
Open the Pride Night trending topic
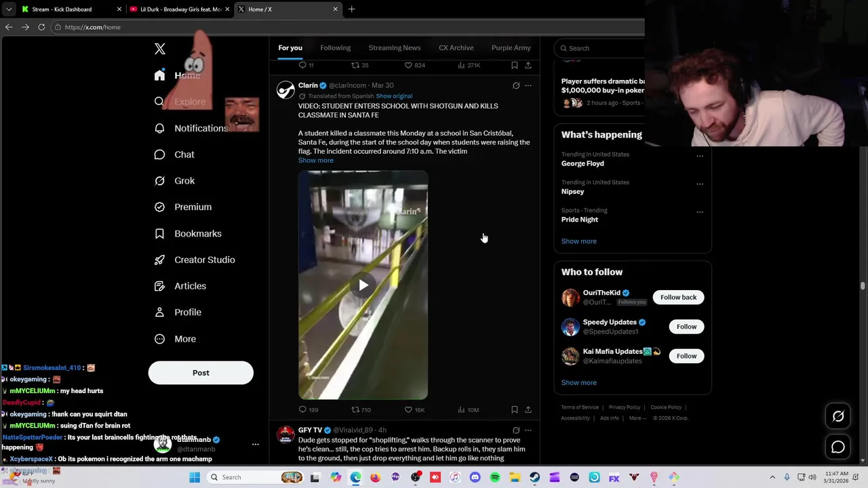pos(580,220)
